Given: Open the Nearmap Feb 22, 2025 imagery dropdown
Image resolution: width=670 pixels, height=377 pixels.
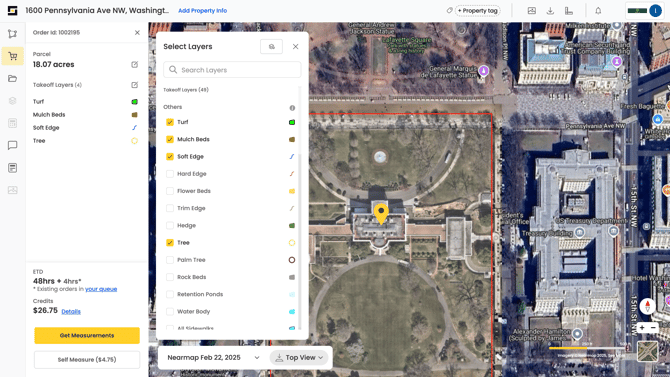Looking at the screenshot, I should click(213, 358).
